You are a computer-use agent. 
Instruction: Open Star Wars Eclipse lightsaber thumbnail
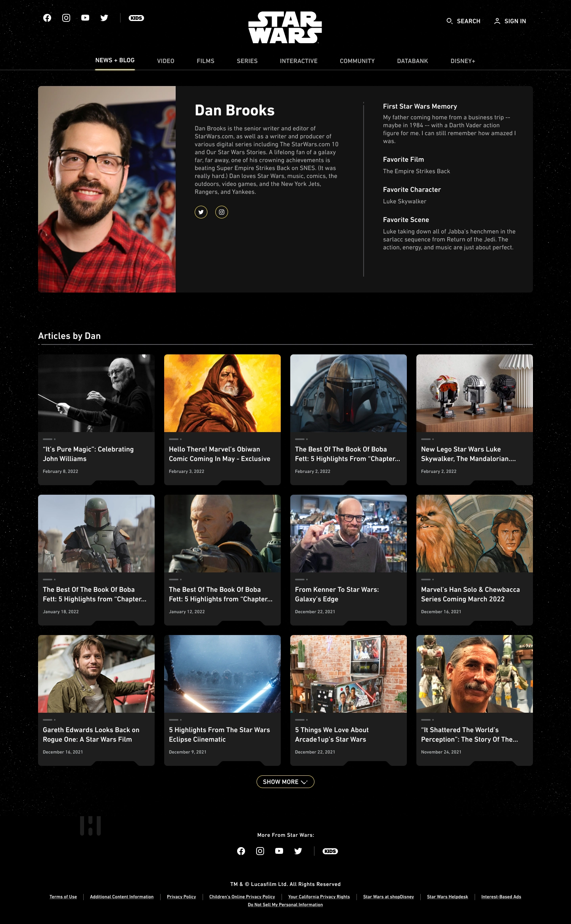(x=222, y=674)
